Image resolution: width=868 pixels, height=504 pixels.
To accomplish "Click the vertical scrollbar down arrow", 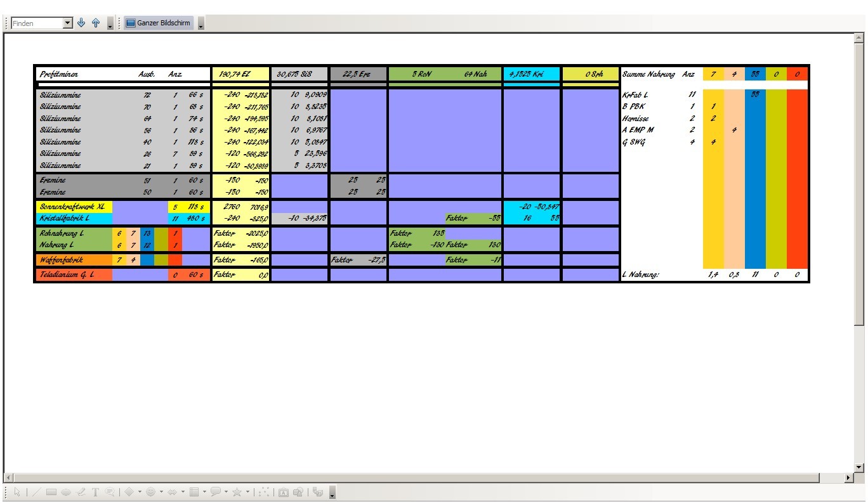I will [x=860, y=468].
